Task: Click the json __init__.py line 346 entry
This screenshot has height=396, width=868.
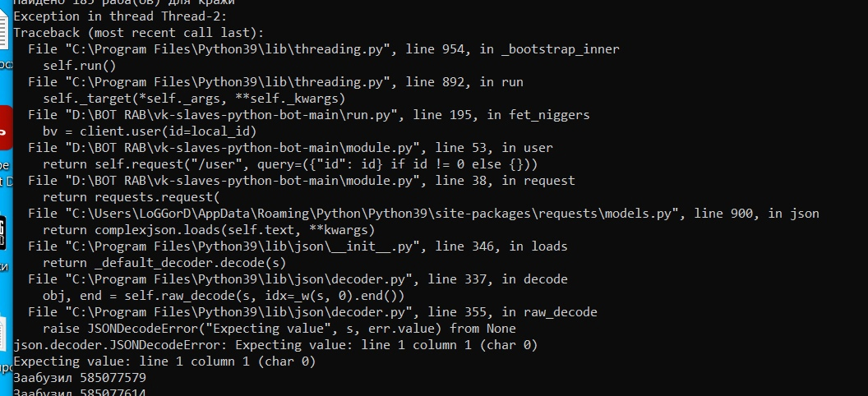Action: 298,246
